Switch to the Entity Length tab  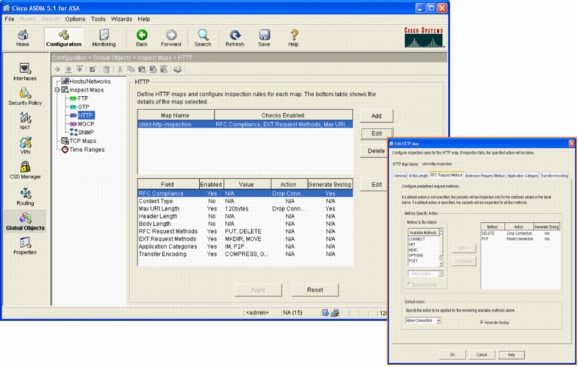(x=418, y=176)
